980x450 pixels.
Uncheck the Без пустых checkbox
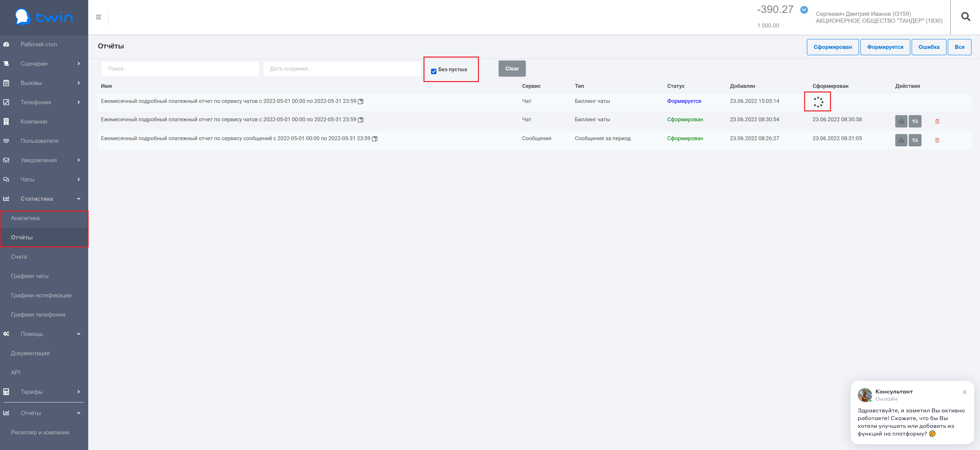pos(433,71)
